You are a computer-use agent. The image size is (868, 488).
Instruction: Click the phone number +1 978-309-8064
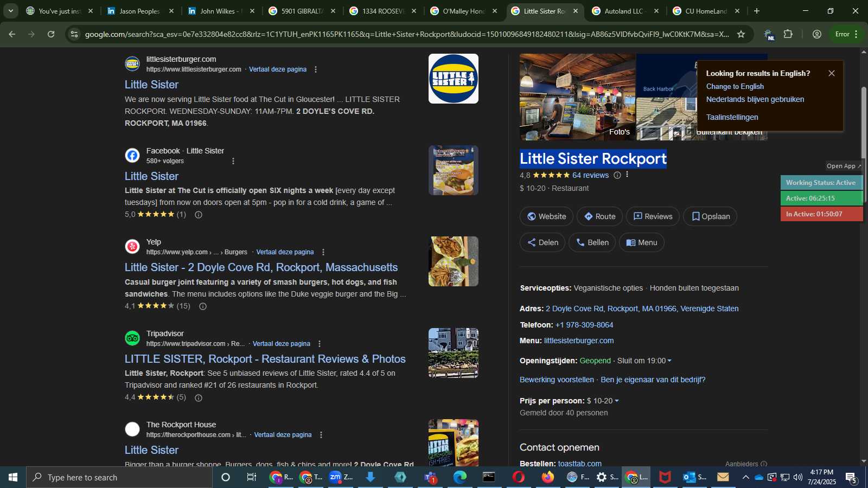(x=584, y=325)
